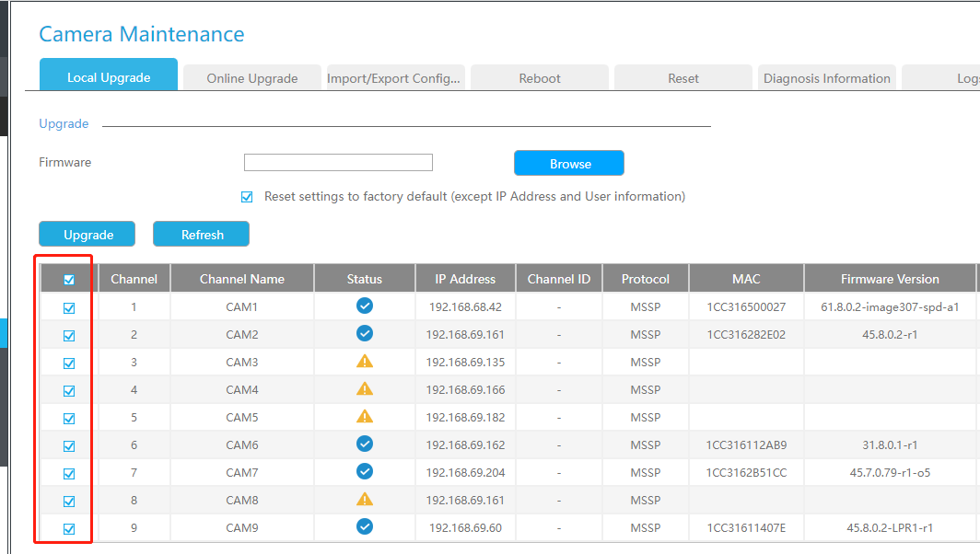980x554 pixels.
Task: Select IP address 192.168.69.162
Action: (465, 444)
